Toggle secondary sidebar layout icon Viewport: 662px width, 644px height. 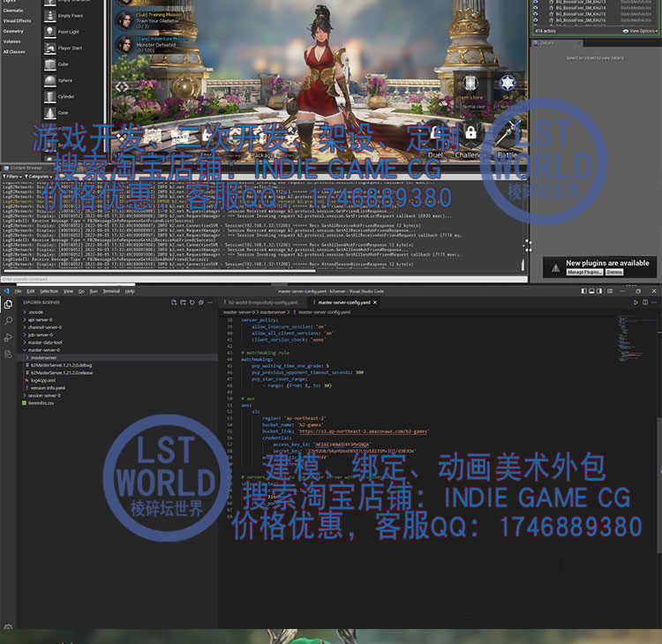coord(599,291)
